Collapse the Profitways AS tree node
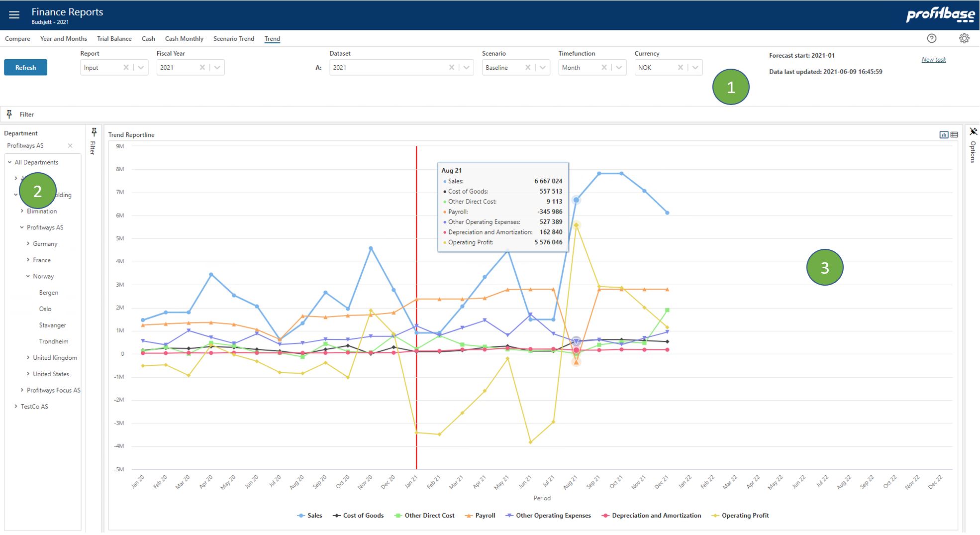 [22, 227]
